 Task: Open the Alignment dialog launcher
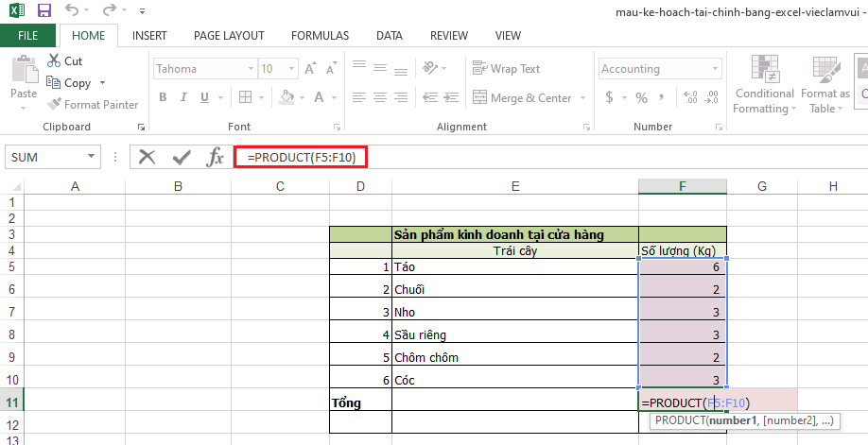coord(586,128)
